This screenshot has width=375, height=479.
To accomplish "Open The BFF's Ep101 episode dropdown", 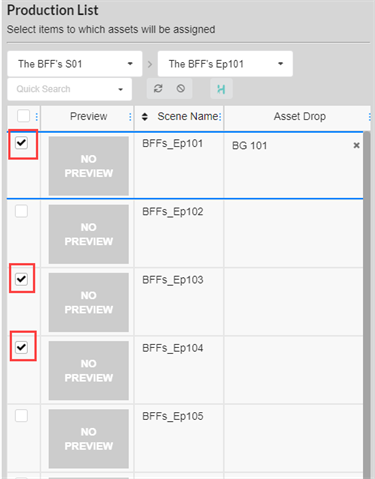I will point(225,64).
